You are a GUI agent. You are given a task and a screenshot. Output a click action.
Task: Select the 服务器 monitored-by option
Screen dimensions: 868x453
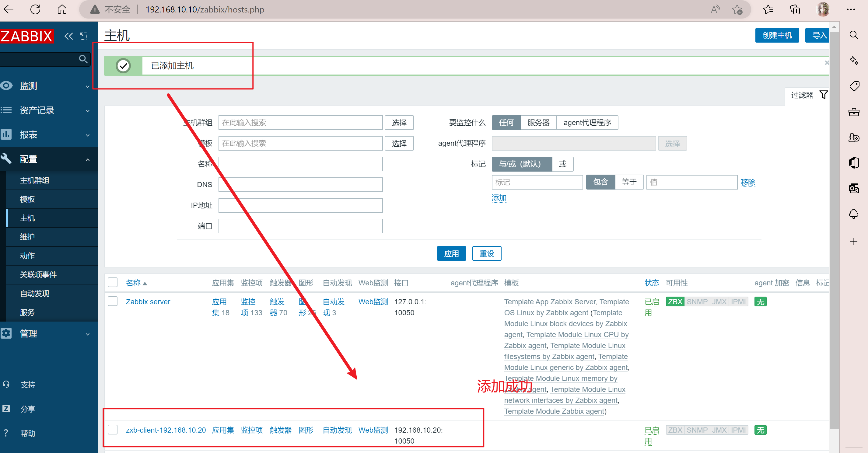(538, 123)
